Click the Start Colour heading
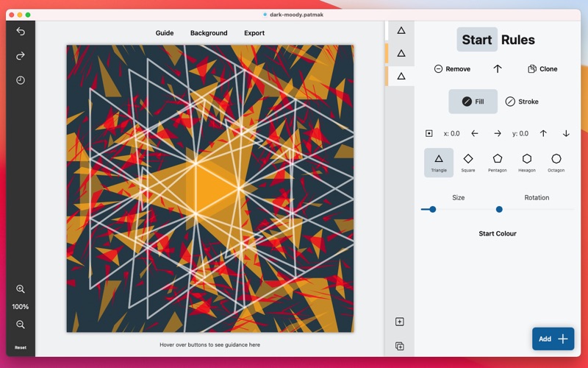 point(498,233)
